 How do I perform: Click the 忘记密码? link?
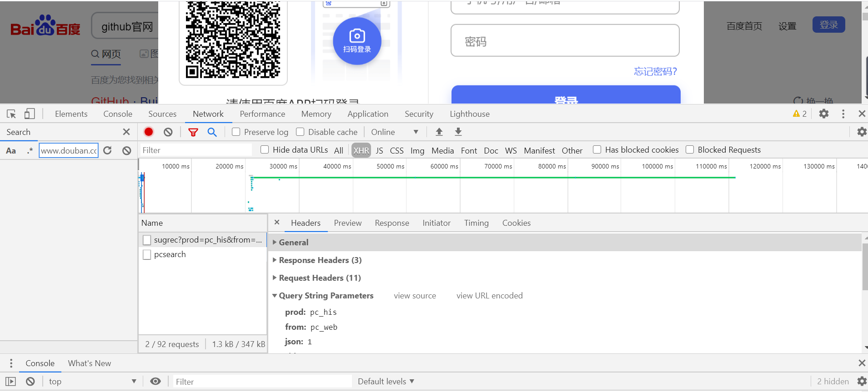[x=655, y=71]
